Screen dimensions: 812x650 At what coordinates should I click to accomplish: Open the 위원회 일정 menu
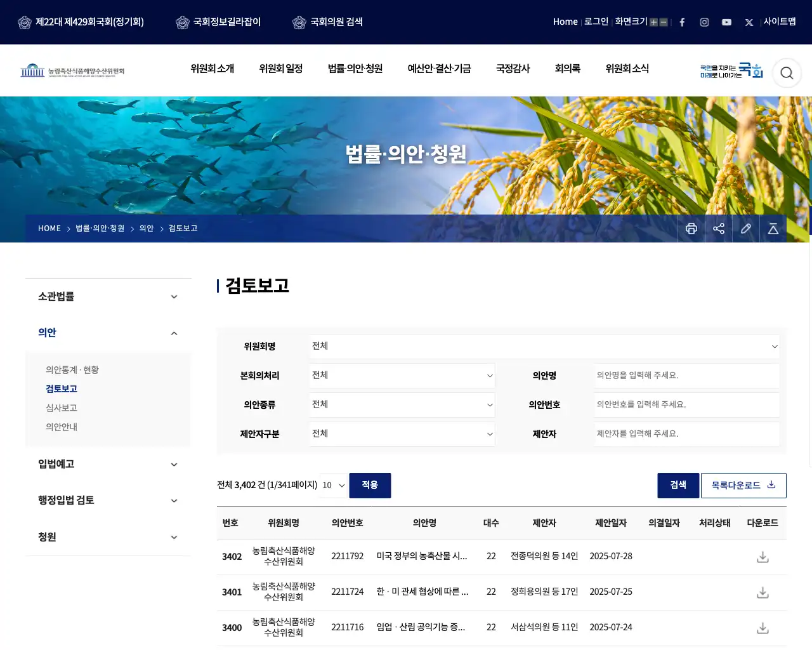click(x=280, y=69)
